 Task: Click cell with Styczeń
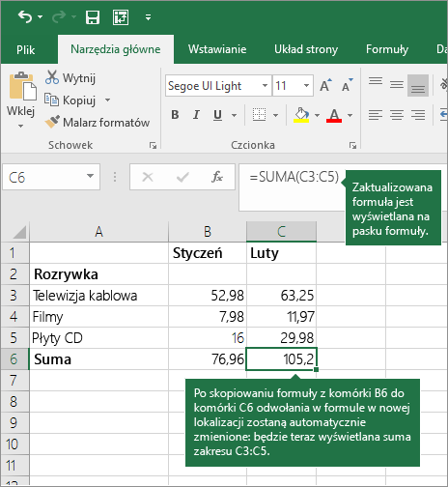[208, 253]
